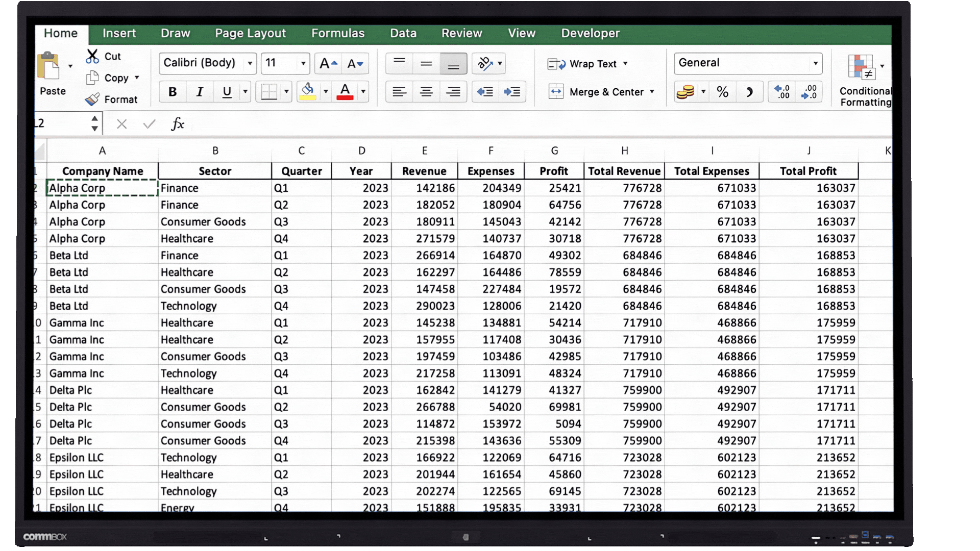Click the red Font Color A button
Image resolution: width=980 pixels, height=551 pixels.
click(x=345, y=92)
